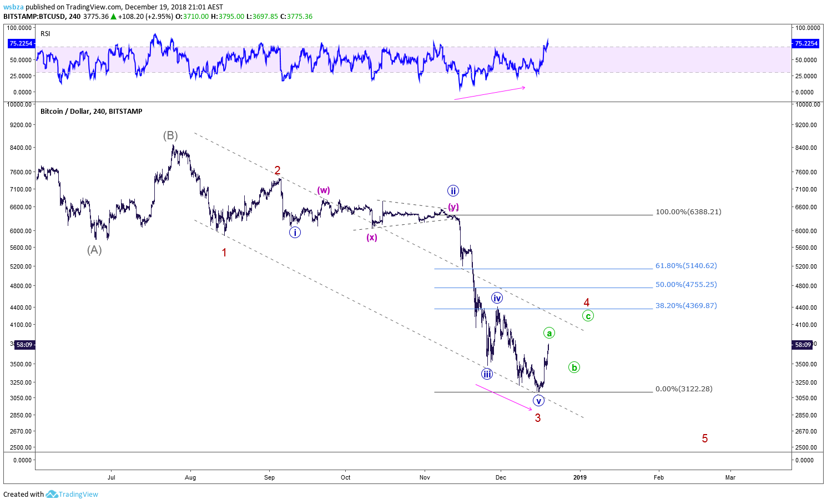Viewport: 827px width, 504px height.
Task: Click the 0.00%(3122.28) Fibonacci level label
Action: point(684,389)
